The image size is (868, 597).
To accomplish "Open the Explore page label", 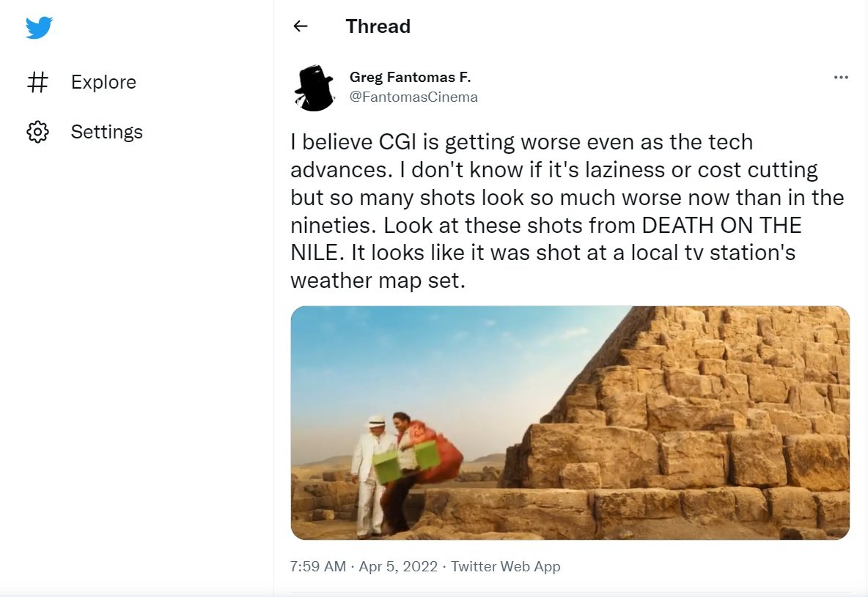I will pos(103,82).
